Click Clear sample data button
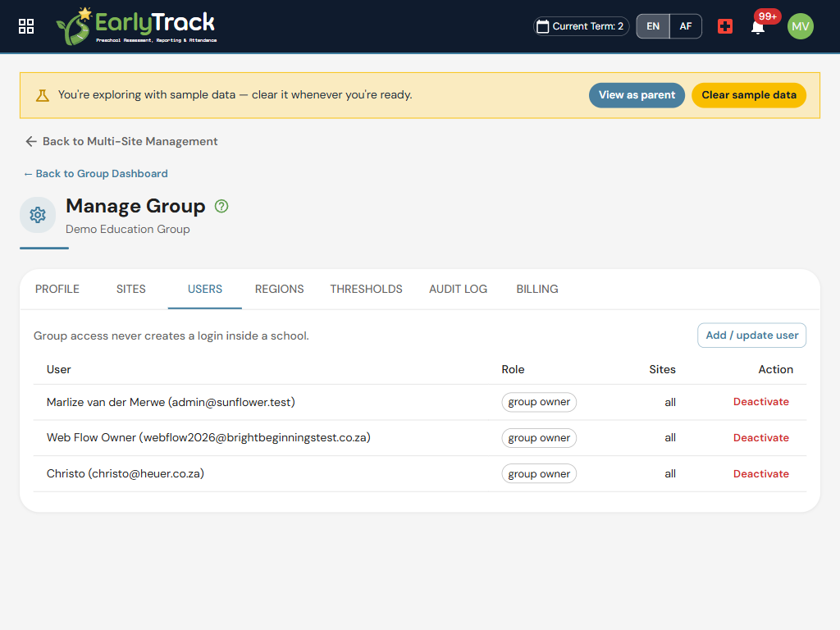 point(748,95)
